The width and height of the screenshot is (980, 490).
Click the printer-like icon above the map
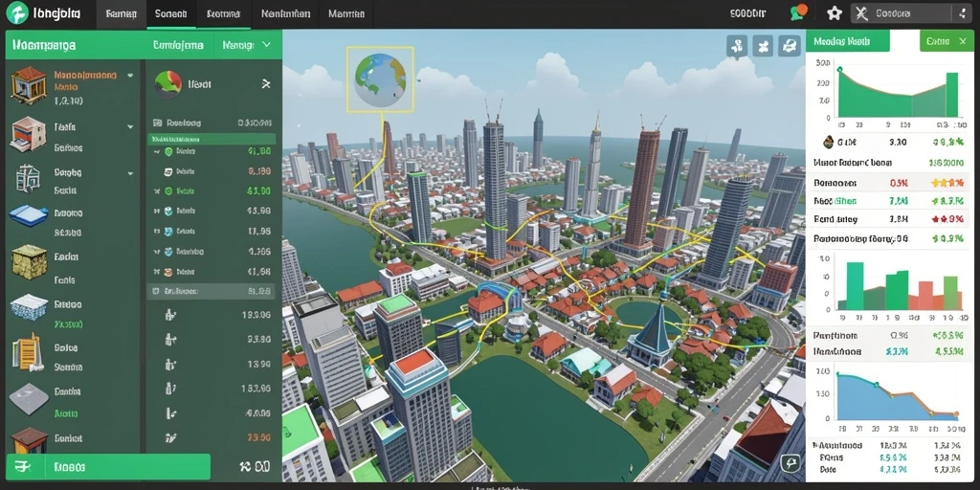click(x=790, y=46)
